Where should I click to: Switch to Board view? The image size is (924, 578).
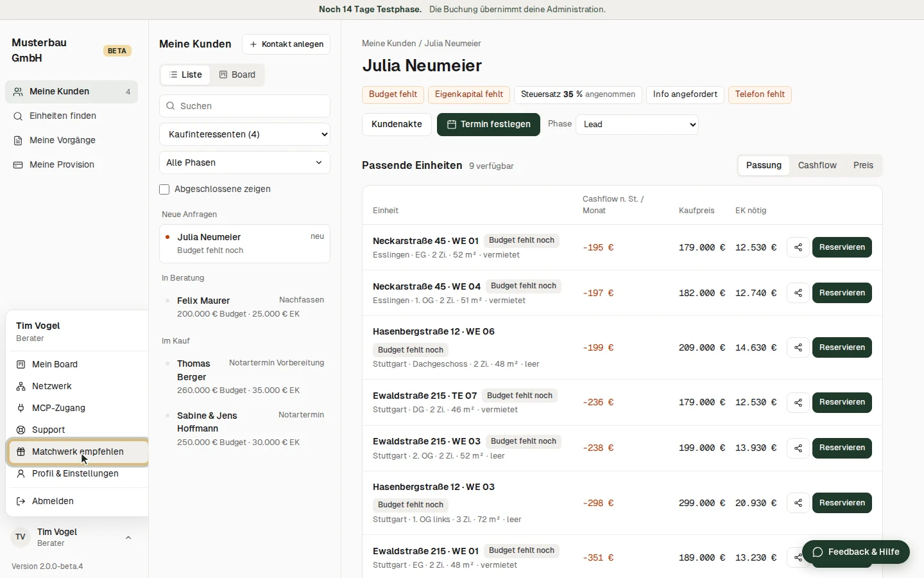pyautogui.click(x=237, y=75)
